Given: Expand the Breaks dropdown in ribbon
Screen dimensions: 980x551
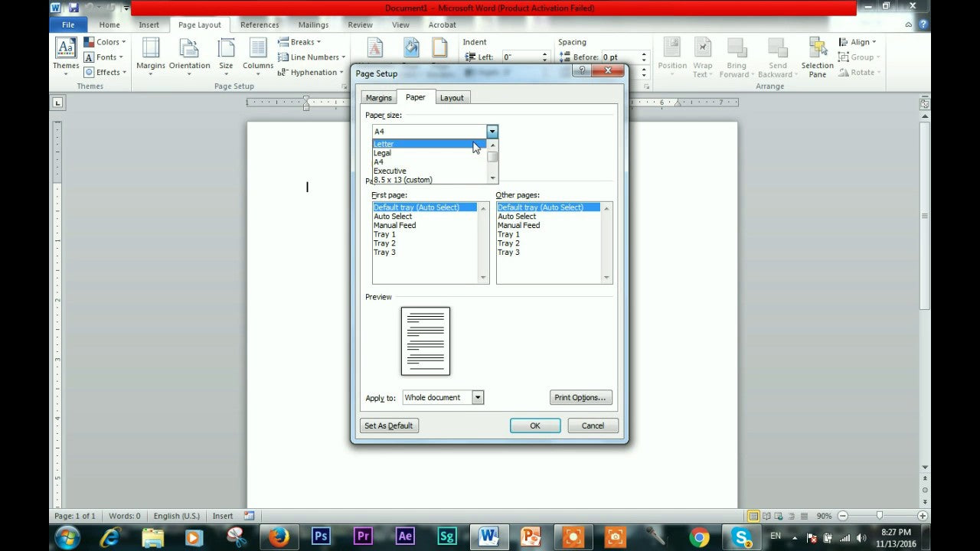Looking at the screenshot, I should pos(300,42).
